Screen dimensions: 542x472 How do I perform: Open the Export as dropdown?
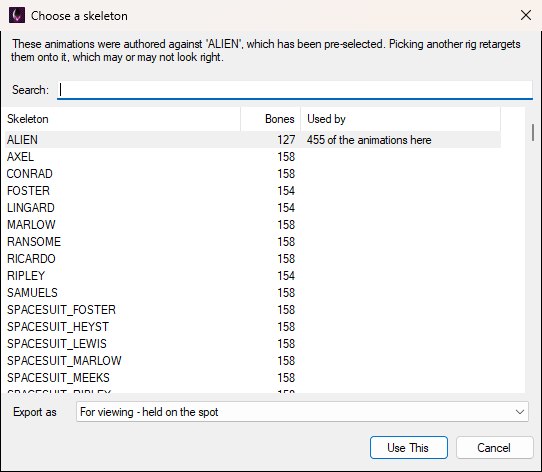[x=302, y=411]
